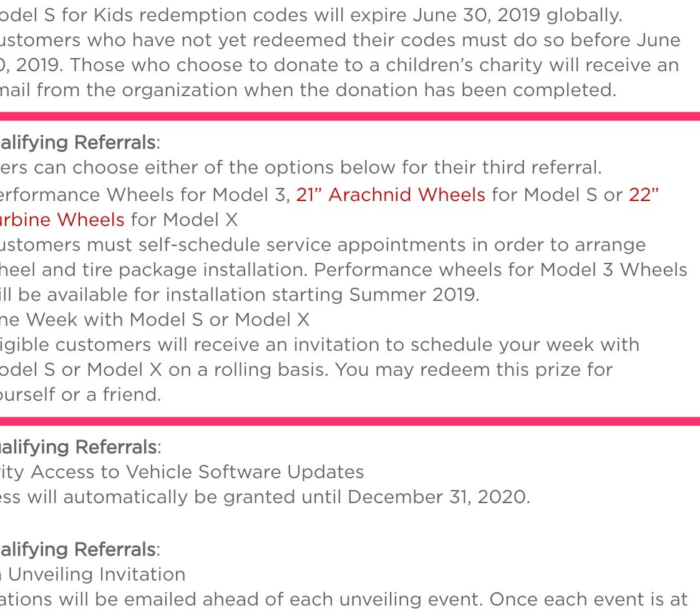
Task: Click the line ending 'starting Summer 2019.'
Action: click(240, 295)
